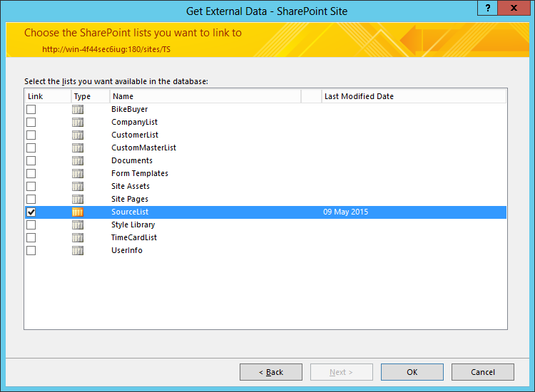Check the Site Pages link checkbox
535x392 pixels.
click(31, 199)
